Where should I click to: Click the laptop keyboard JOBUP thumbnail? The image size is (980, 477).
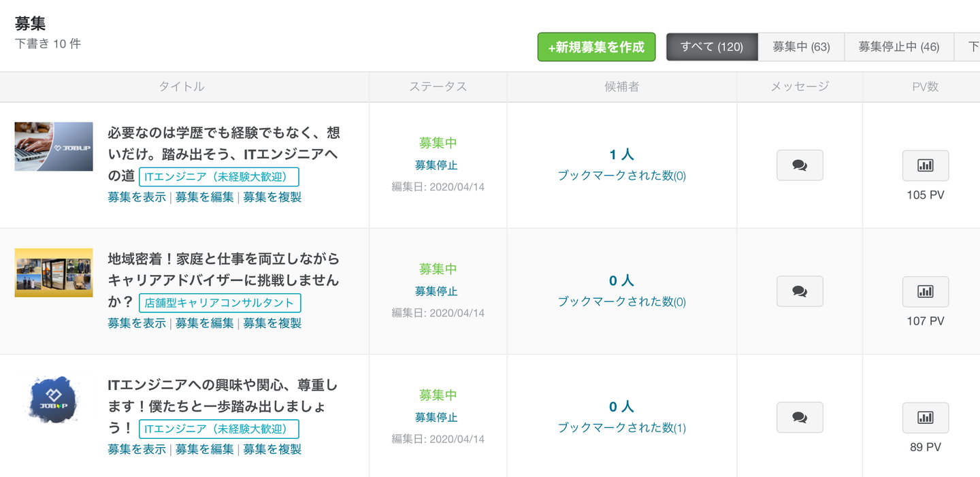point(54,146)
